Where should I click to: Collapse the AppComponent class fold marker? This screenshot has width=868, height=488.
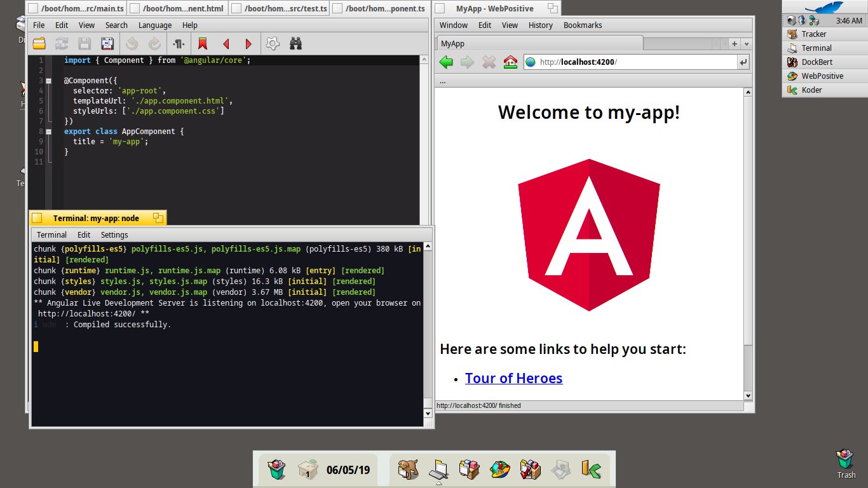48,132
